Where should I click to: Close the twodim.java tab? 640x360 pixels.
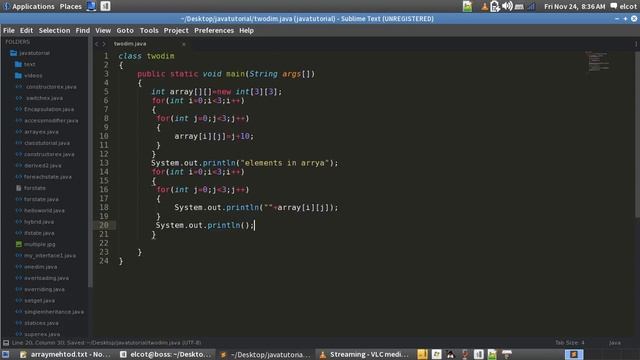pos(184,44)
